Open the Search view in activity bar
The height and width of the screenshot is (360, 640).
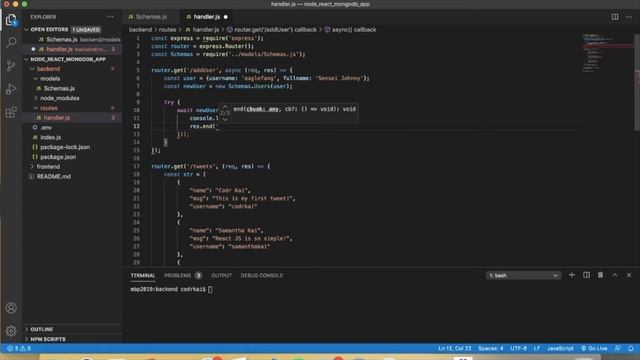11,42
